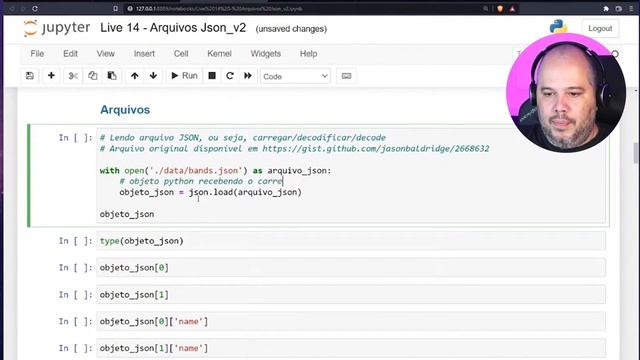Copy selected cells icon
This screenshot has height=360, width=640.
pos(93,76)
